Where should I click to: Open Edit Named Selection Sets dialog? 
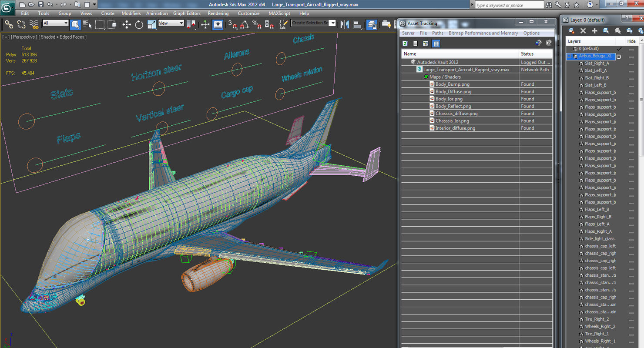pos(283,24)
